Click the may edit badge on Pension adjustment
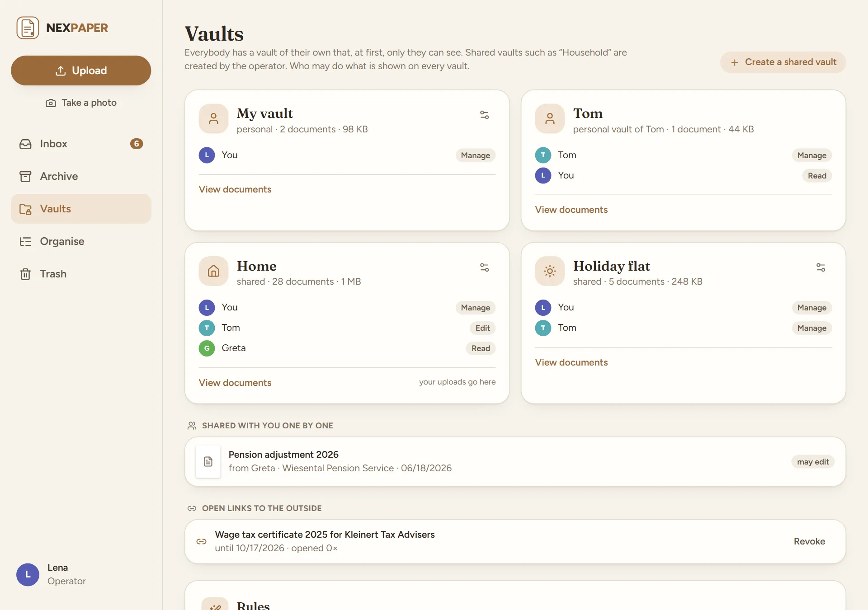This screenshot has width=868, height=610. pyautogui.click(x=813, y=462)
